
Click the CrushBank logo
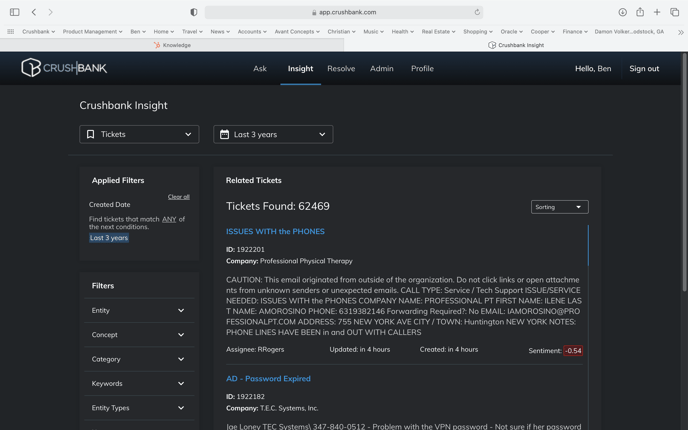(64, 68)
